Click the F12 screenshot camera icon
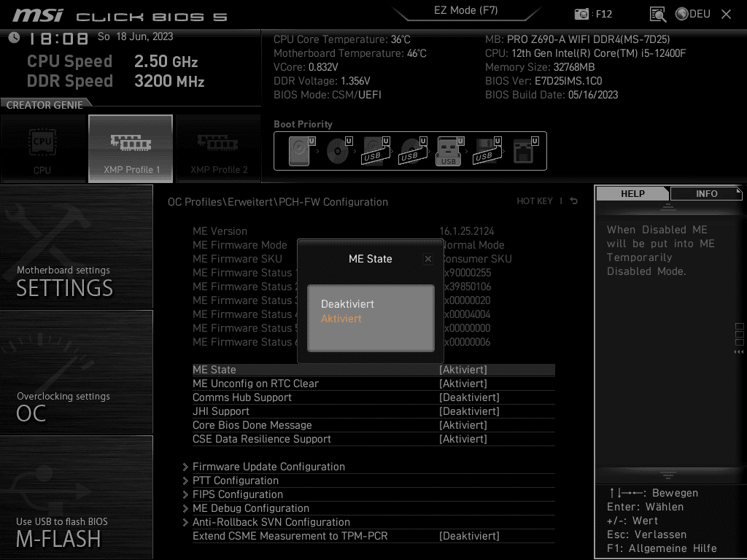Viewport: 747px width, 560px height. [x=581, y=15]
